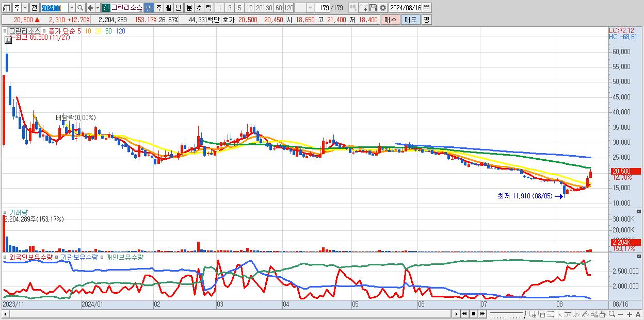Image resolution: width=644 pixels, height=320 pixels.
Task: Click the 외국인보유수량 indicator label
Action: pyautogui.click(x=30, y=257)
